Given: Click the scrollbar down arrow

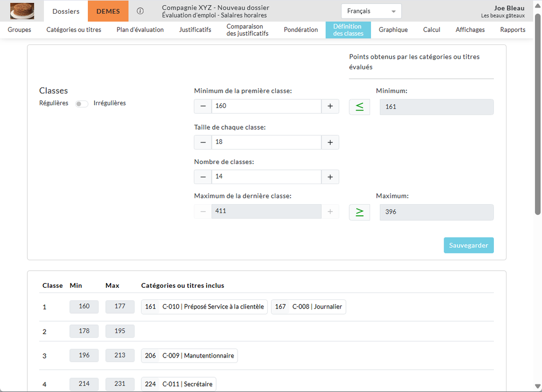Looking at the screenshot, I should 538,386.
